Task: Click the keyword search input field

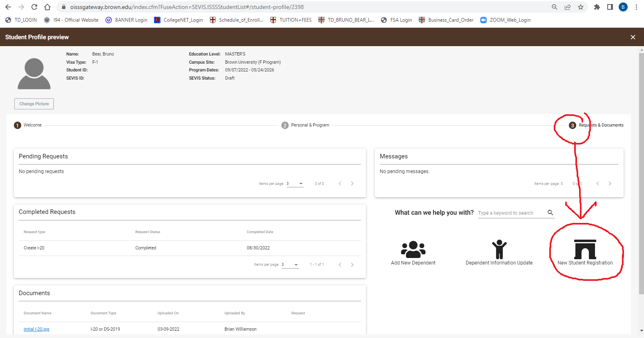Action: coord(512,213)
